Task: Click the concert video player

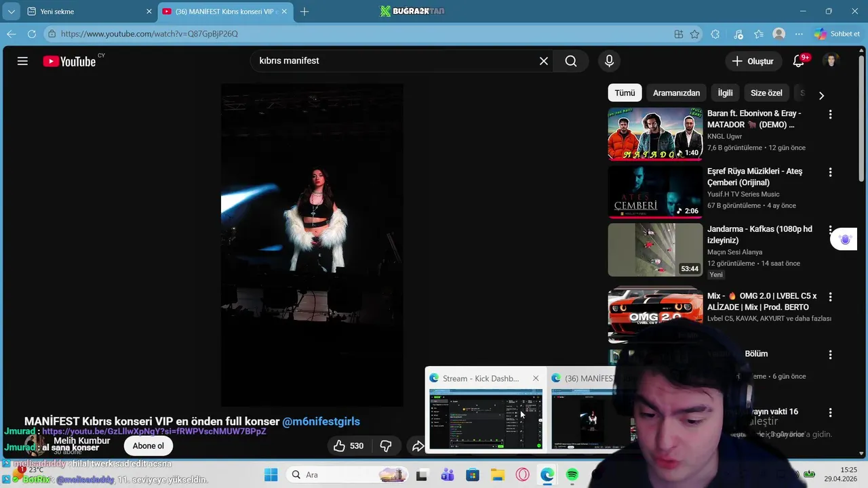Action: (x=312, y=245)
